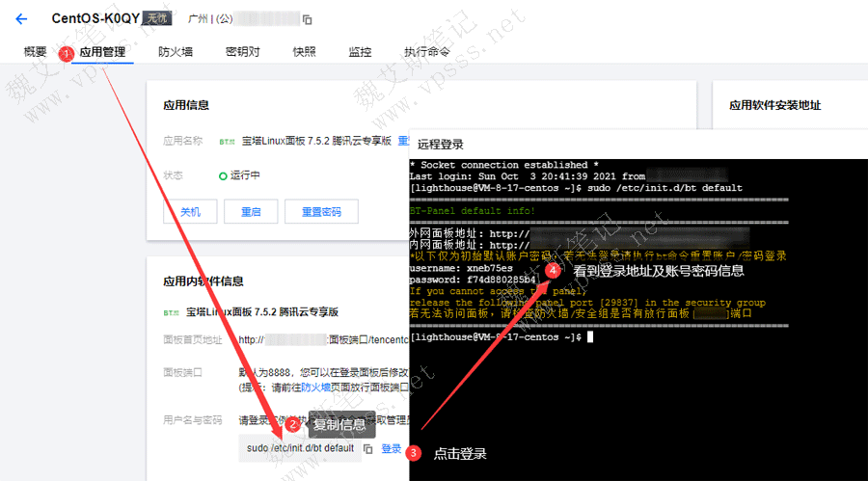Switch to the 防火墙 tab
This screenshot has width=868, height=481.
(x=176, y=52)
